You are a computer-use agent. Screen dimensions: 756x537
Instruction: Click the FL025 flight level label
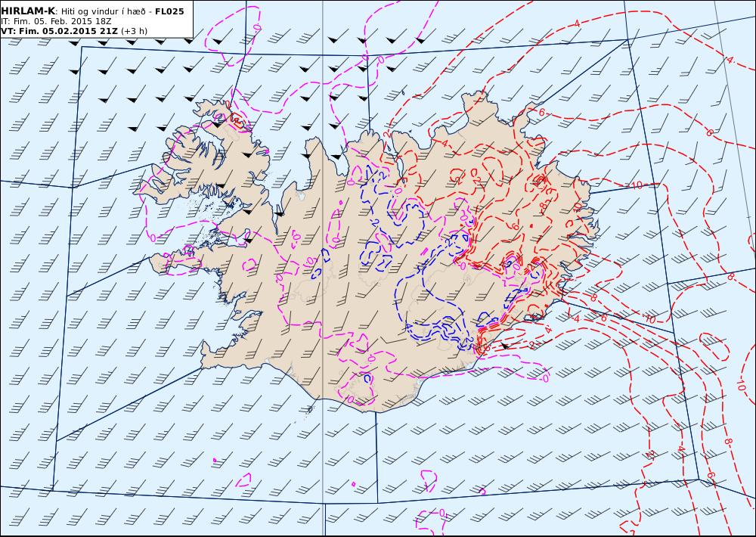[x=169, y=11]
